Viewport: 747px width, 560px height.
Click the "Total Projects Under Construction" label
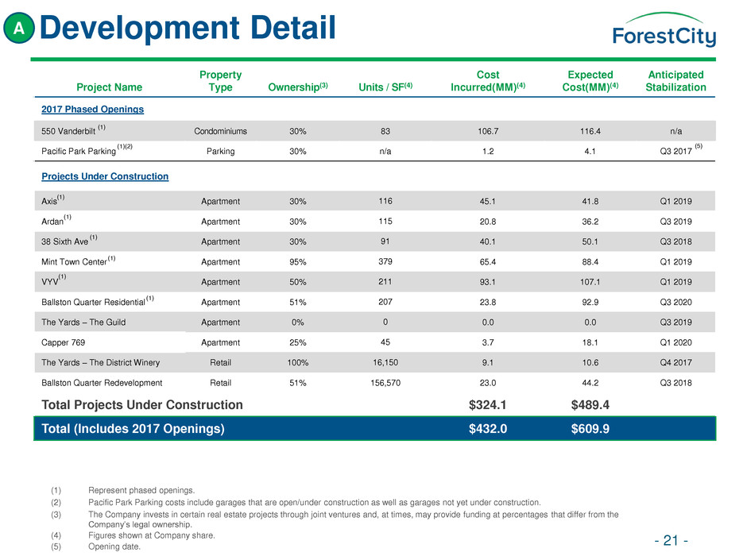click(142, 405)
